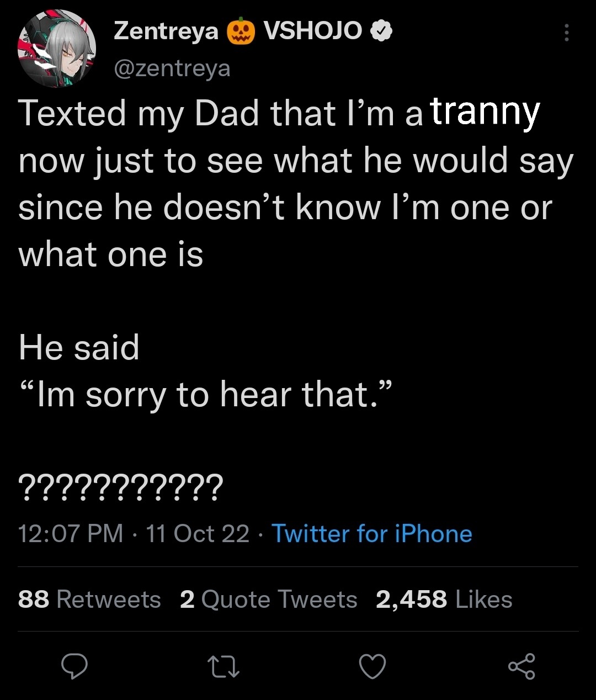
Task: Retweet using the arrows icon
Action: coord(223,666)
